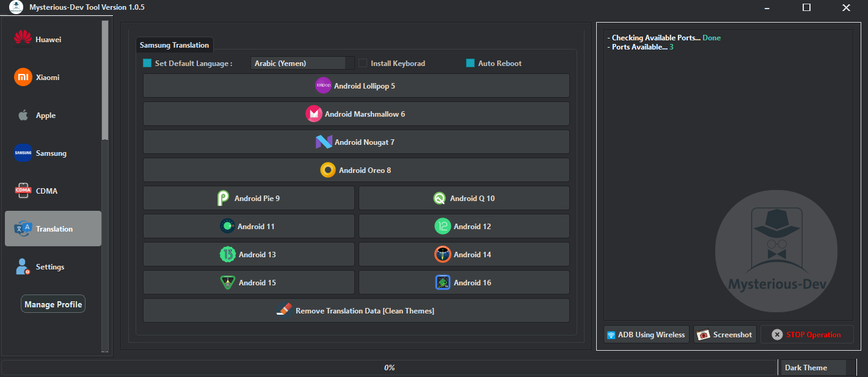Select the Samsung icon in the sidebar

tap(22, 153)
